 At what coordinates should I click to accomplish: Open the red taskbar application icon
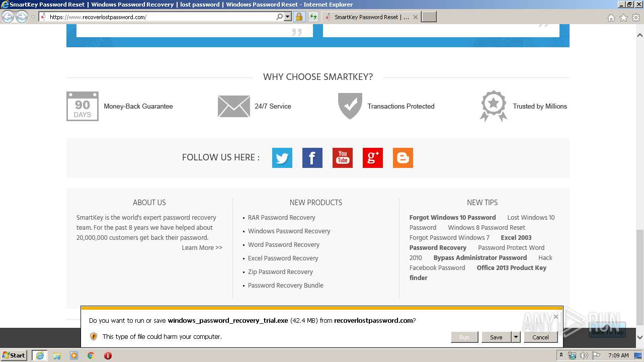(108, 355)
